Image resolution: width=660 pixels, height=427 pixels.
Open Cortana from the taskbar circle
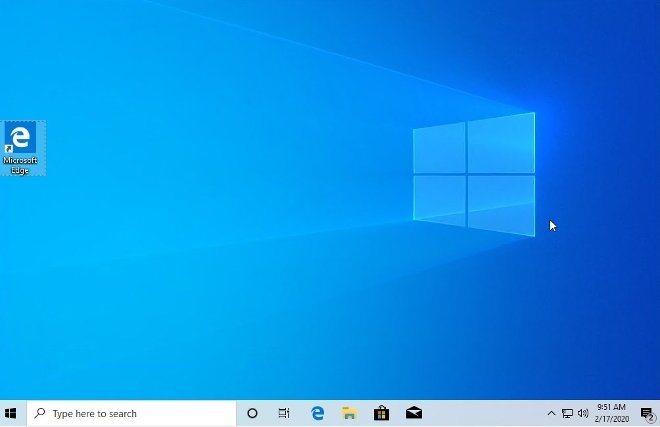tap(252, 414)
